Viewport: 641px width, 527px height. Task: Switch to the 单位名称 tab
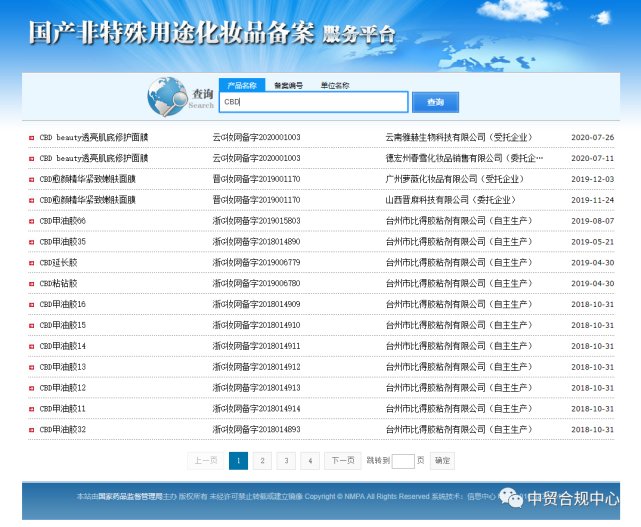pos(335,85)
